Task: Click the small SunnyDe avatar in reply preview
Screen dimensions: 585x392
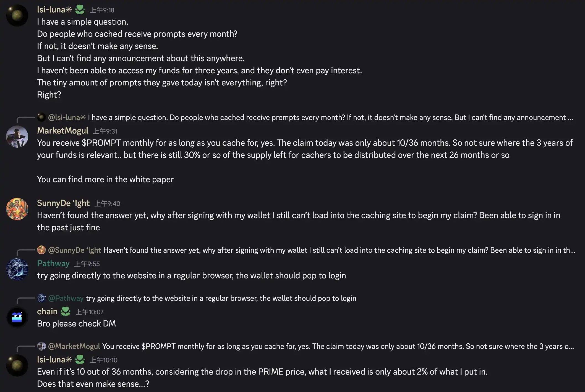Action: pyautogui.click(x=41, y=250)
